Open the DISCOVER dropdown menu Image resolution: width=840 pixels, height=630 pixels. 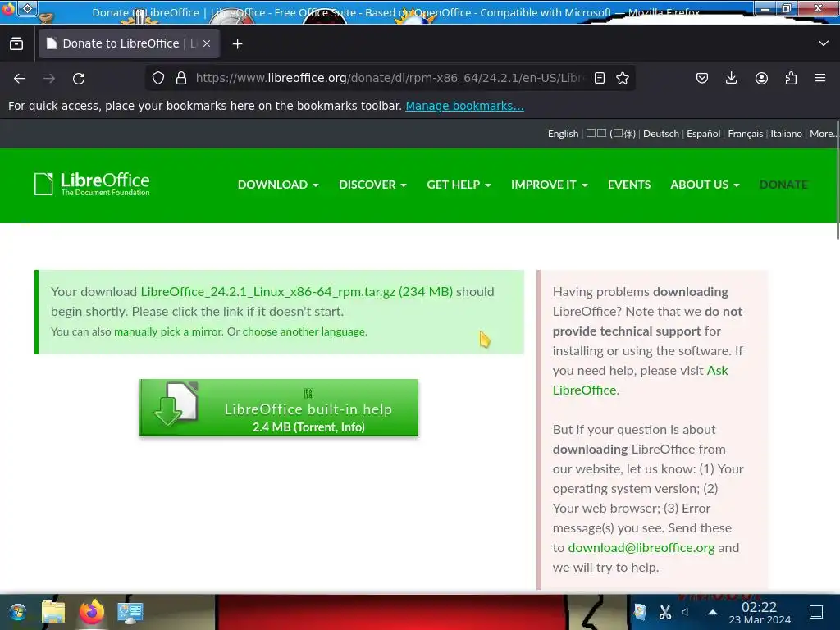pos(372,185)
